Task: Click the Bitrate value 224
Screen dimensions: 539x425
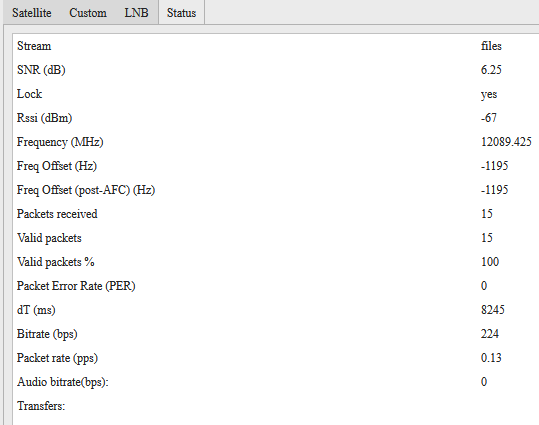Action: tap(490, 334)
